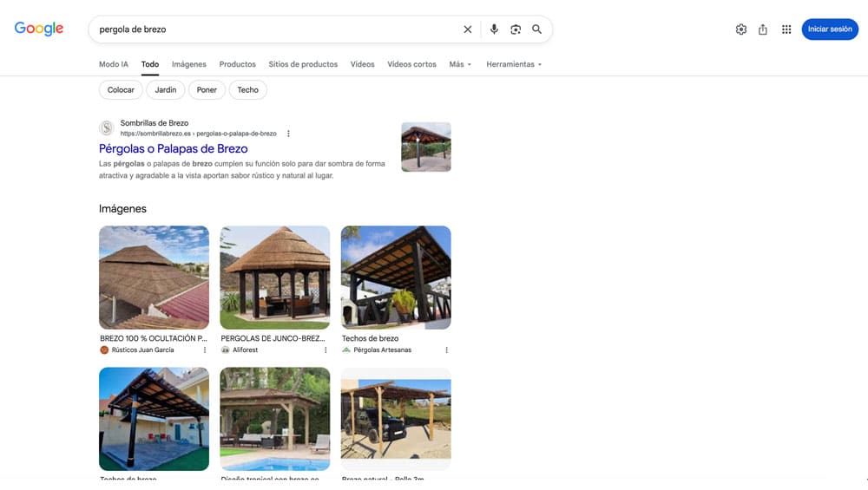Open options for Rústicos Juan García image
The width and height of the screenshot is (868, 490).
(x=205, y=350)
